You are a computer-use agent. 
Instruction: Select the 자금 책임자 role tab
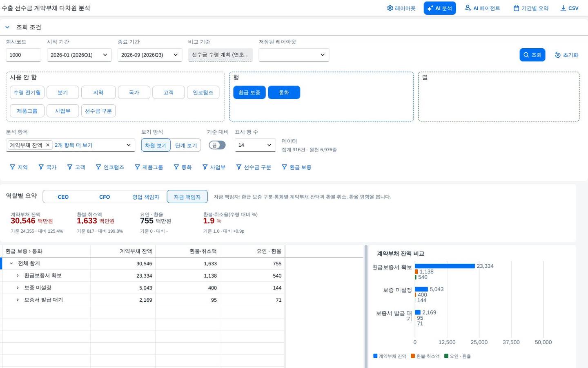(187, 197)
